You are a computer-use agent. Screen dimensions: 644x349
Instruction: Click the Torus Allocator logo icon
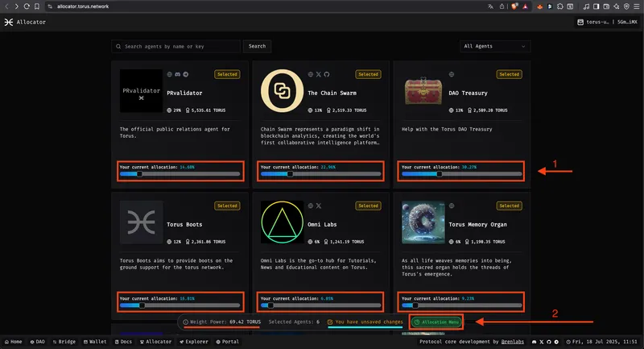pos(9,22)
